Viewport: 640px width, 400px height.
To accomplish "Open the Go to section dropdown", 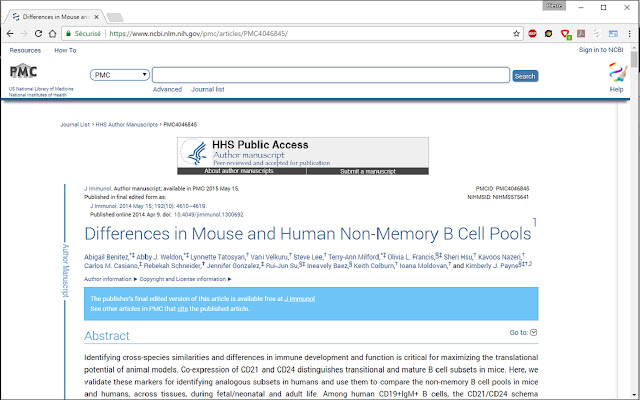I will (533, 332).
